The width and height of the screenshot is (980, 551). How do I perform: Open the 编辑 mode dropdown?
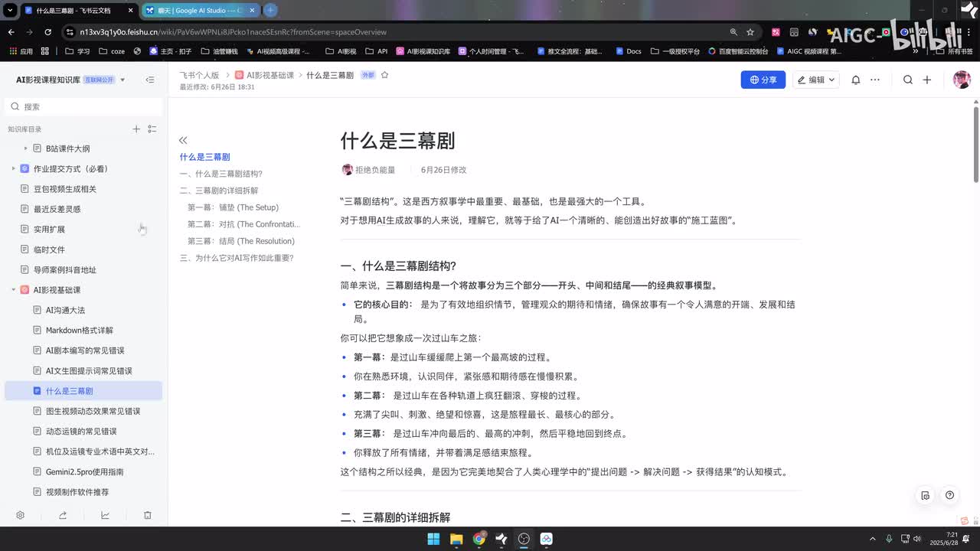tap(816, 80)
